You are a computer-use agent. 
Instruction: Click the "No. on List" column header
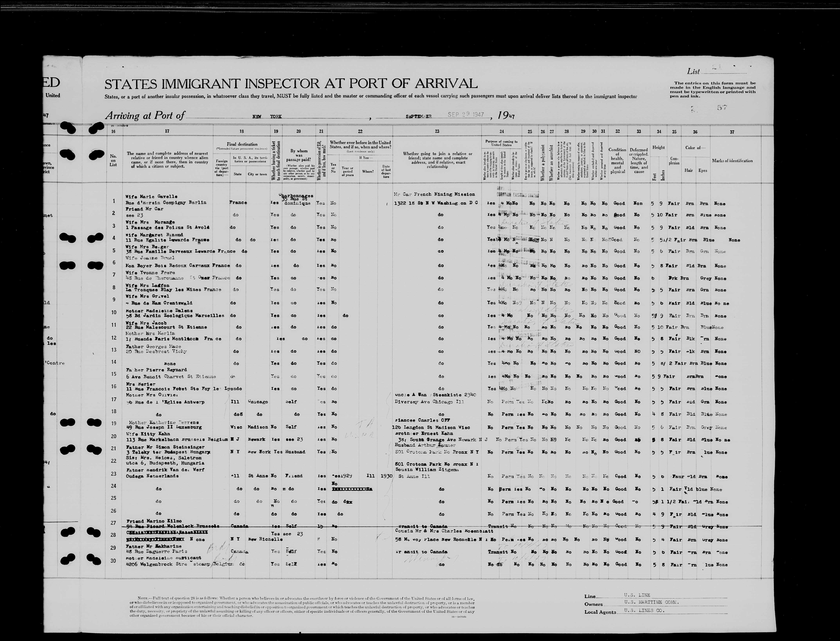tap(113, 160)
